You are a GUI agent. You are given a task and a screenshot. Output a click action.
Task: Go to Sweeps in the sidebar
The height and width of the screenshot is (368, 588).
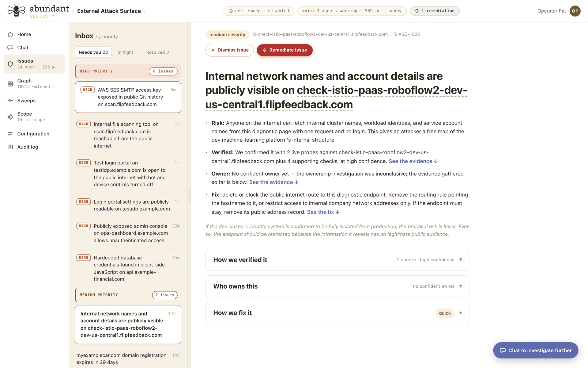click(34, 101)
